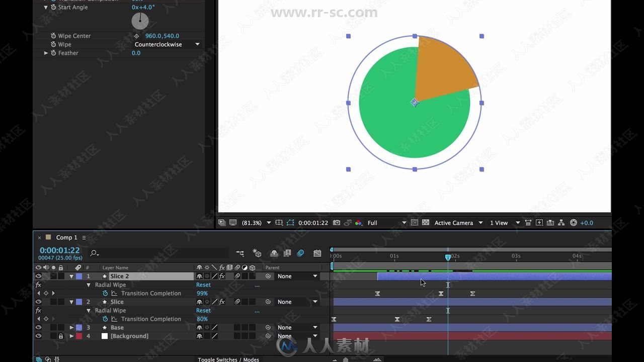Image resolution: width=644 pixels, height=362 pixels.
Task: Click the Wipe Center crosshair picker
Action: [136, 36]
